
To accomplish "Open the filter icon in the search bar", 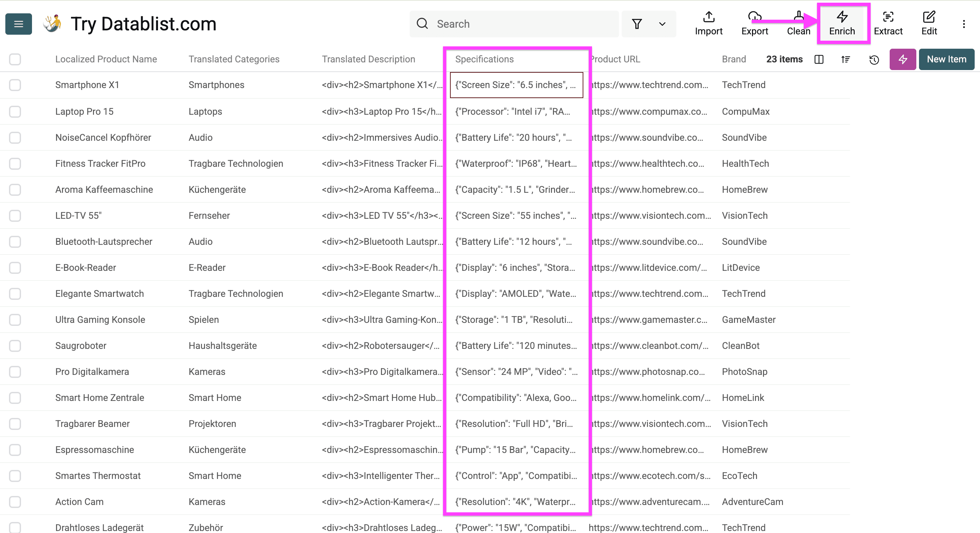I will [637, 24].
